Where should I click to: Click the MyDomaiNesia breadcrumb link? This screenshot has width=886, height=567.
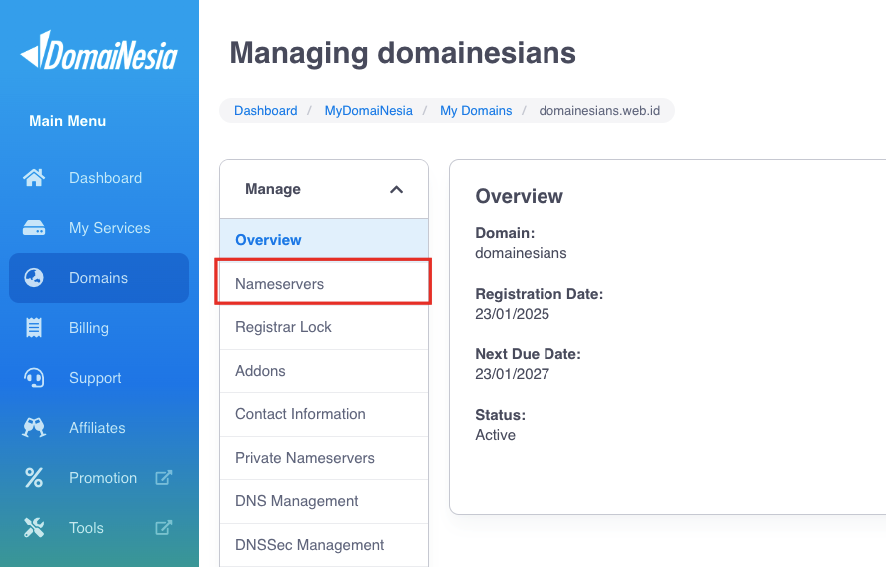tap(368, 110)
